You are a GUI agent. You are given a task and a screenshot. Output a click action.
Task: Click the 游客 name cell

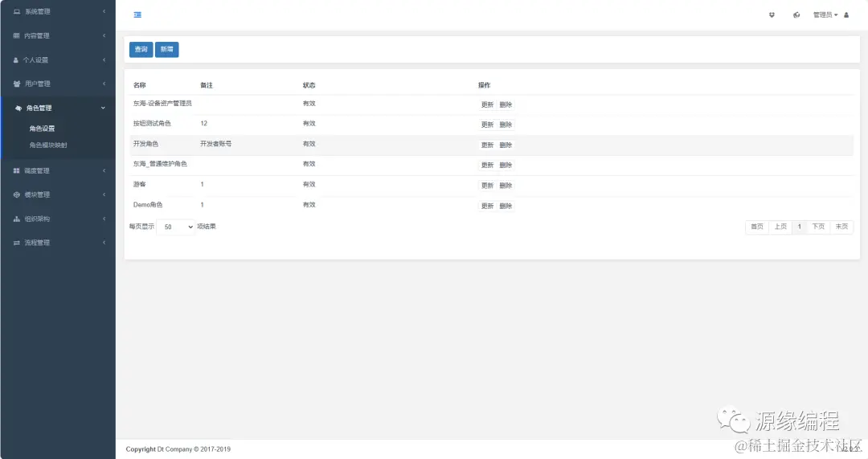click(140, 184)
